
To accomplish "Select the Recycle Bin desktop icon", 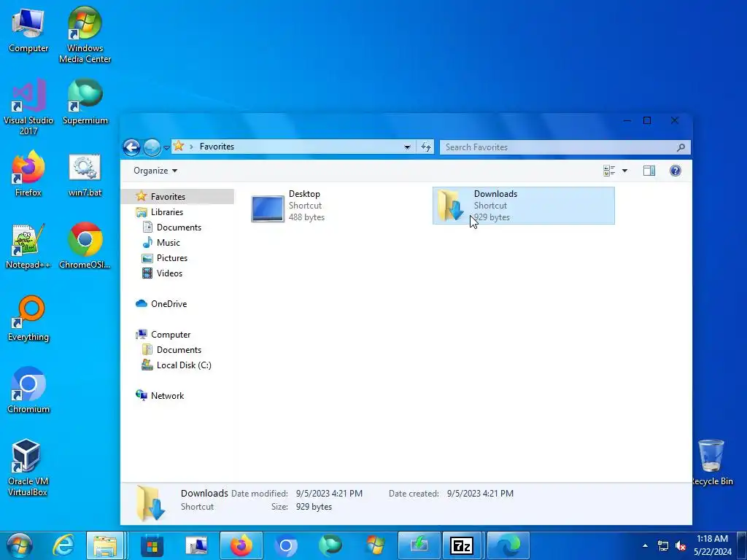I will pos(711,462).
